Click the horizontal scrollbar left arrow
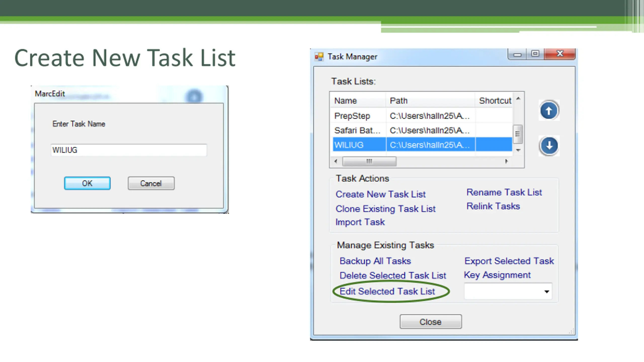Screen dimensions: 644x362 click(336, 161)
